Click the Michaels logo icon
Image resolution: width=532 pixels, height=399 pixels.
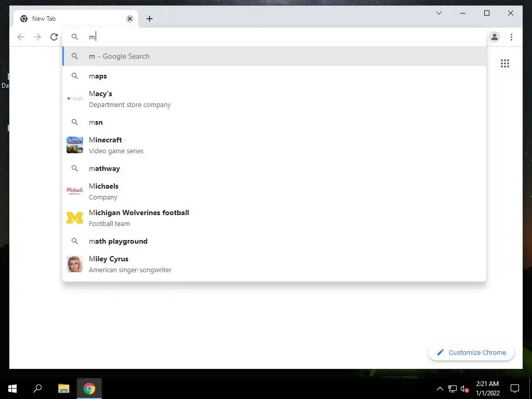point(75,191)
